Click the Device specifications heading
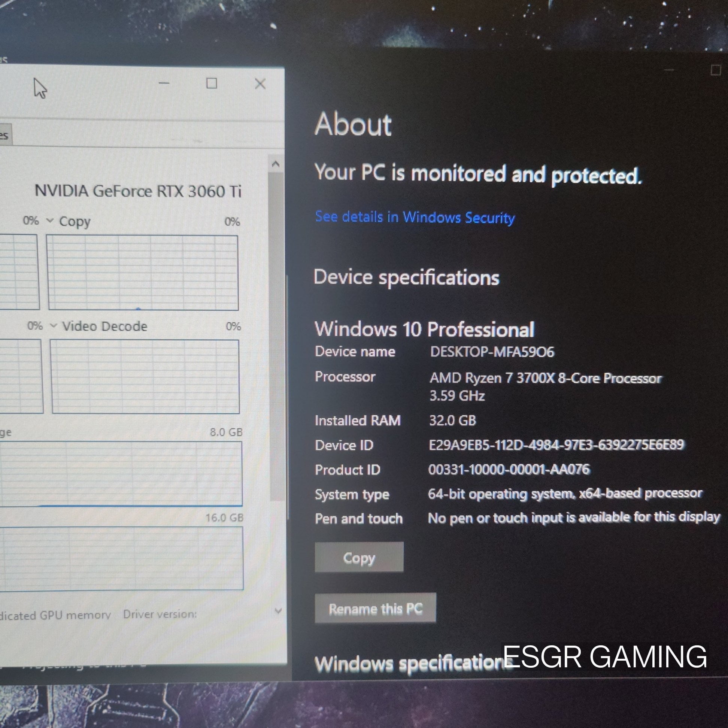Screen dimensions: 728x728 (x=407, y=278)
